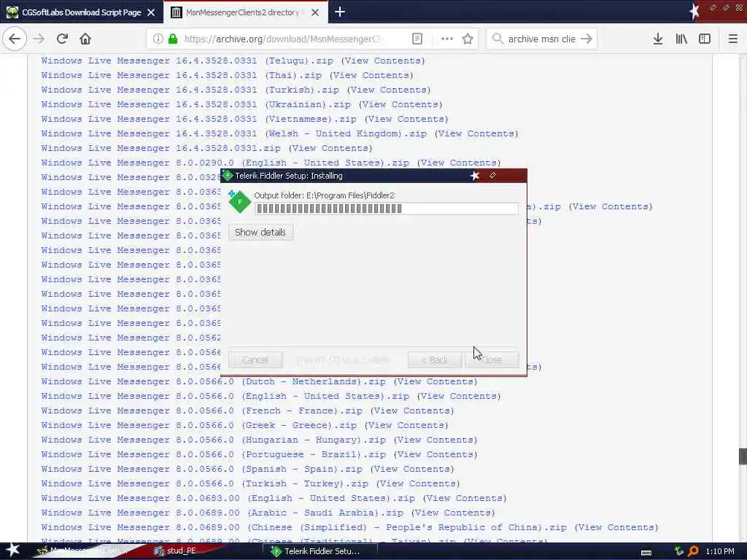Screen dimensions: 747x560
Task: Toggle reader view icon in address bar
Action: 417,39
